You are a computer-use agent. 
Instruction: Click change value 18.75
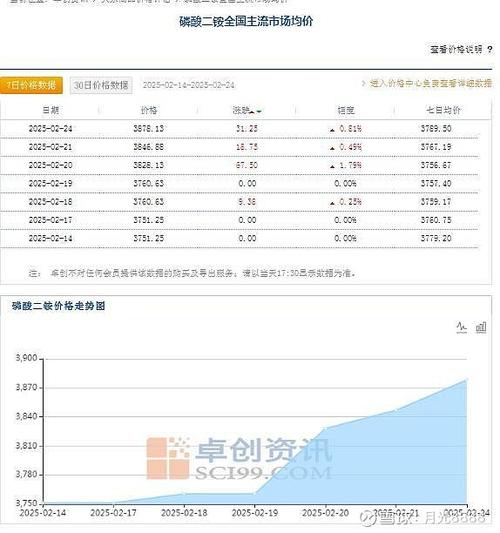(247, 147)
